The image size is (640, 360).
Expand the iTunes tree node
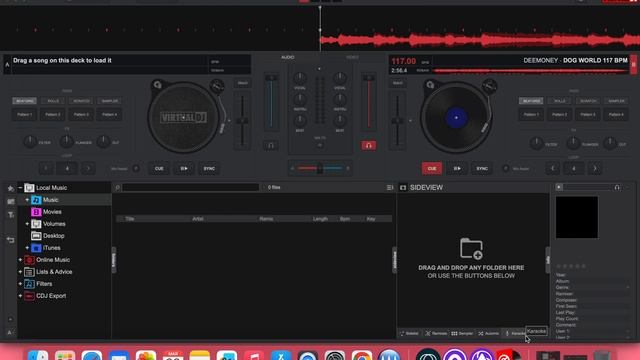tap(27, 248)
